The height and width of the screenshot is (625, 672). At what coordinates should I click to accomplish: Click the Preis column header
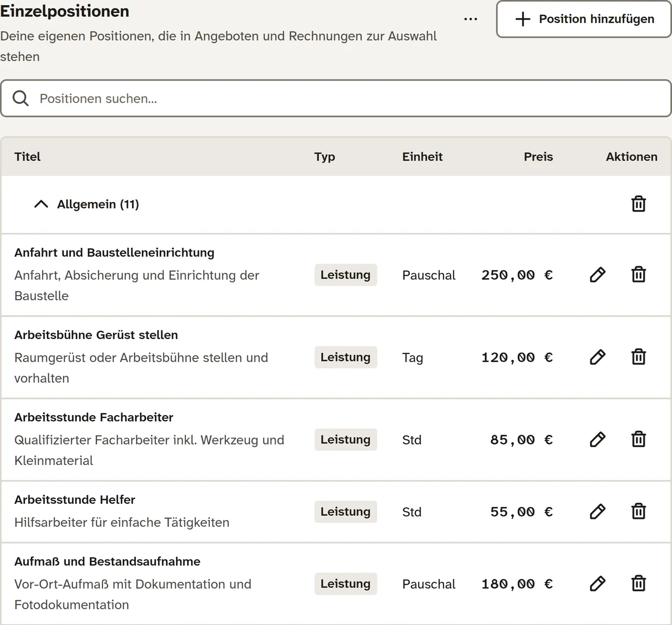tap(538, 156)
